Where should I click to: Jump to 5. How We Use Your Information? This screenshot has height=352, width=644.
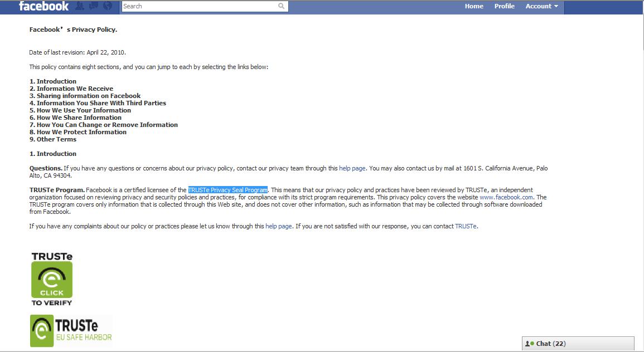point(80,110)
